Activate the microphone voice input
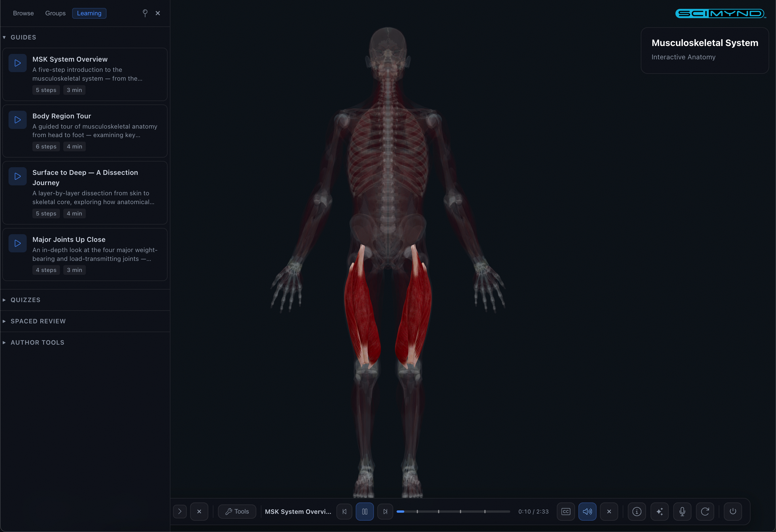 pyautogui.click(x=682, y=511)
